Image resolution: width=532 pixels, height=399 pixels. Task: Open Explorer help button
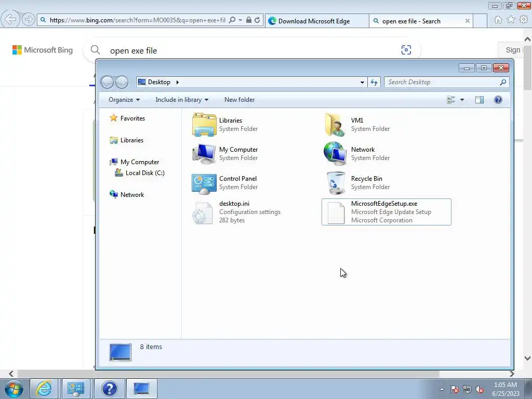[x=498, y=100]
